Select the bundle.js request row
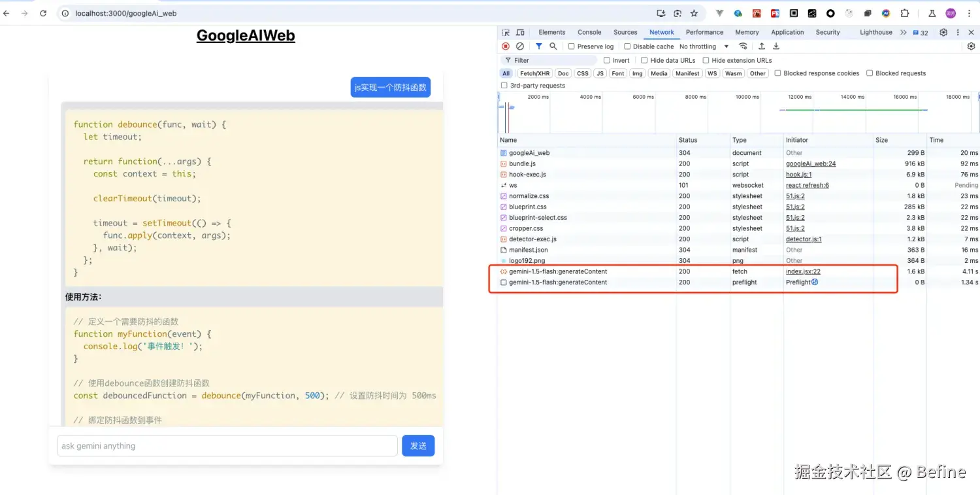Screen dimensions: 980x495 (x=738, y=163)
